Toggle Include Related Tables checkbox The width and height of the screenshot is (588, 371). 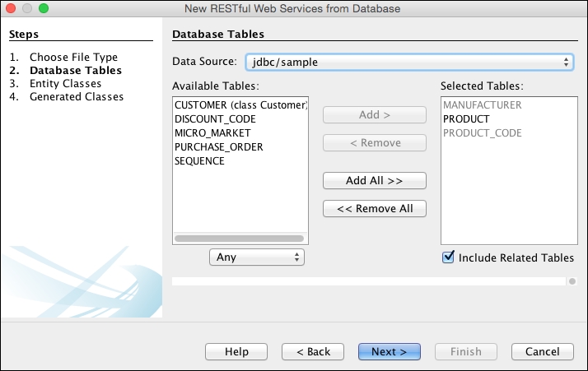449,257
